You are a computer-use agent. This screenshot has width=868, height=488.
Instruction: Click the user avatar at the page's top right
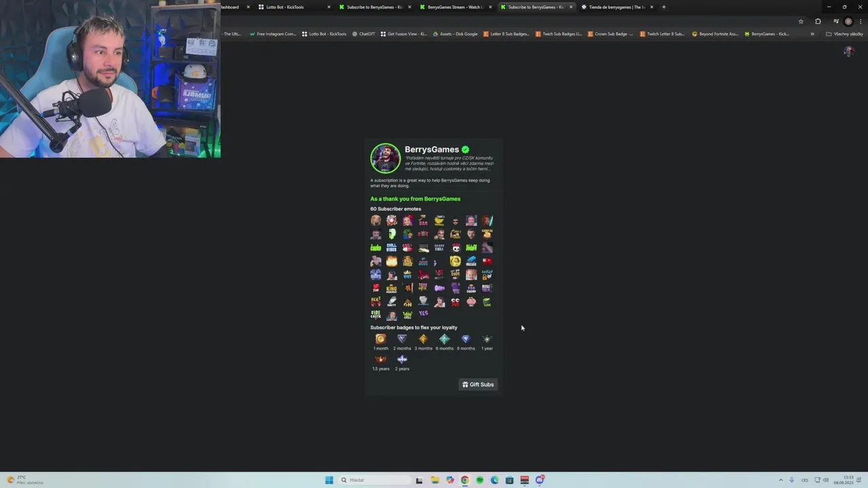tap(848, 52)
